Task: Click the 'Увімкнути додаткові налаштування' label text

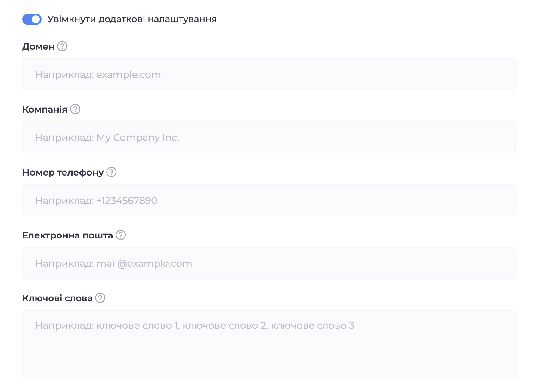Action: click(132, 19)
